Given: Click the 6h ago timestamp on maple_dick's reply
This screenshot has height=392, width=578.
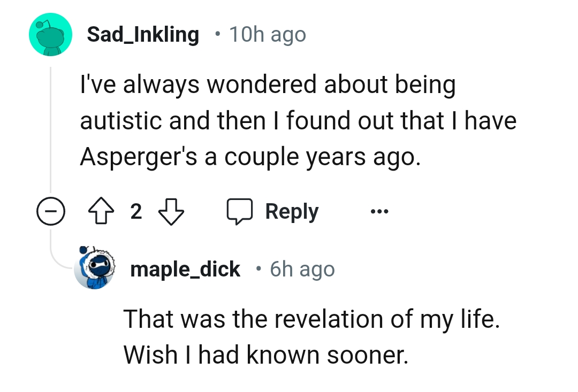Looking at the screenshot, I should point(301,268).
